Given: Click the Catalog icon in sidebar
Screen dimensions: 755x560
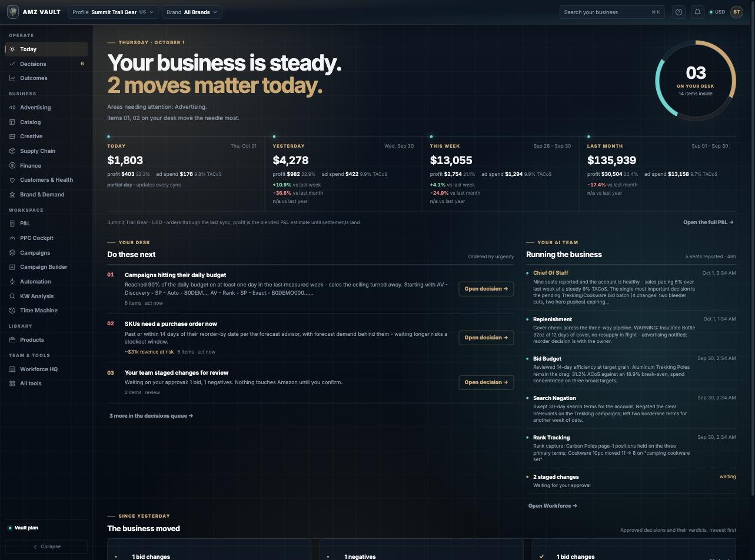Looking at the screenshot, I should [x=12, y=122].
